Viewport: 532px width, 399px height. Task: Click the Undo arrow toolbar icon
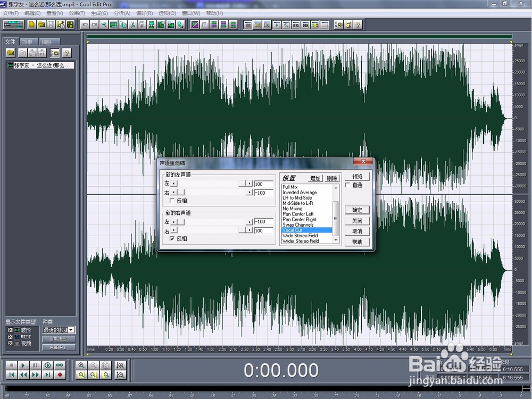pyautogui.click(x=85, y=24)
